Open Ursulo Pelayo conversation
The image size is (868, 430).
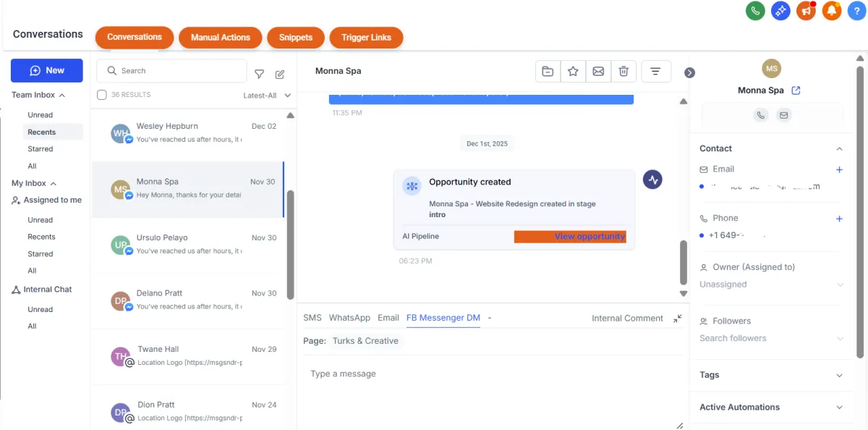click(188, 245)
